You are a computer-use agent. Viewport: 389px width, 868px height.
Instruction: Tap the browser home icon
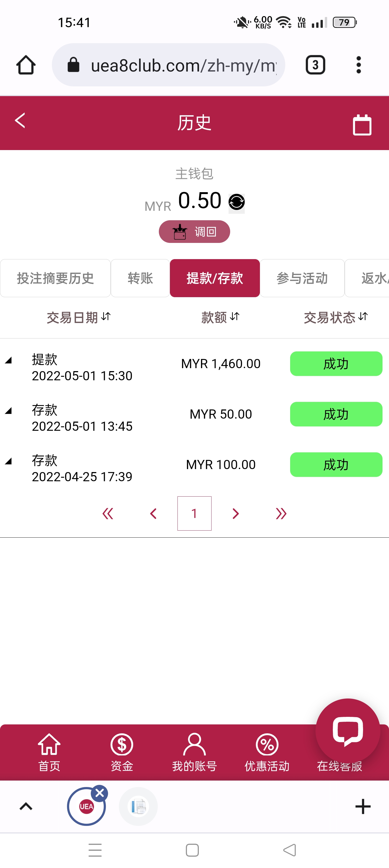(26, 65)
